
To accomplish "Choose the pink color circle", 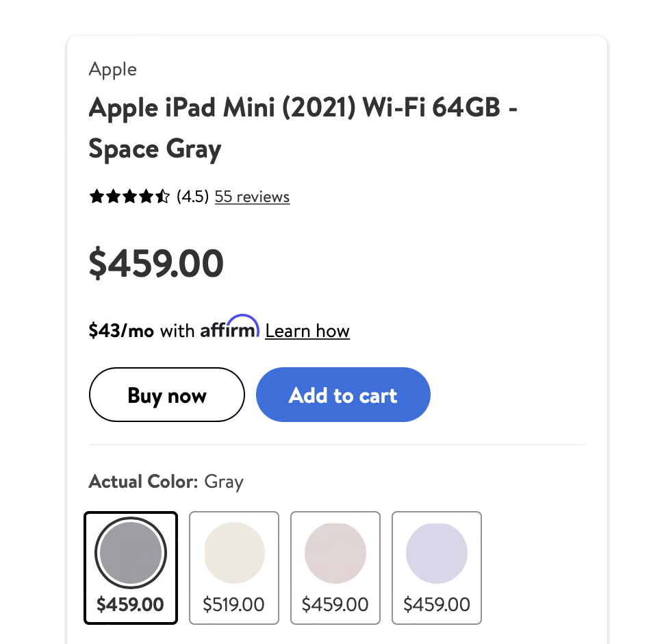I will [335, 552].
